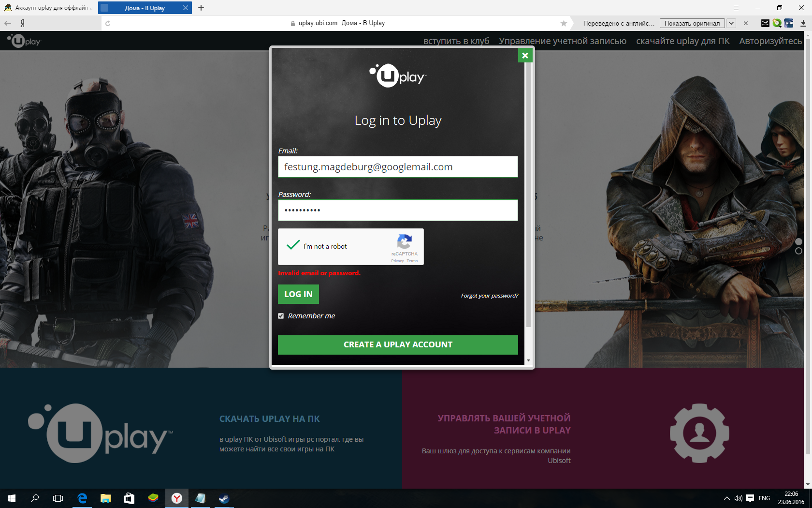Viewport: 812px width, 508px height.
Task: Open the volume control in system tray
Action: click(x=738, y=498)
